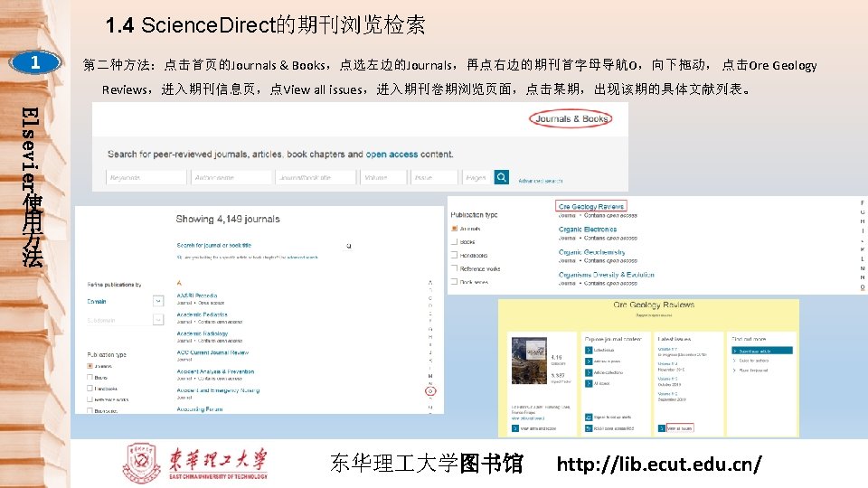
Task: Select letter M in left alphabet navigation
Action: [430, 376]
